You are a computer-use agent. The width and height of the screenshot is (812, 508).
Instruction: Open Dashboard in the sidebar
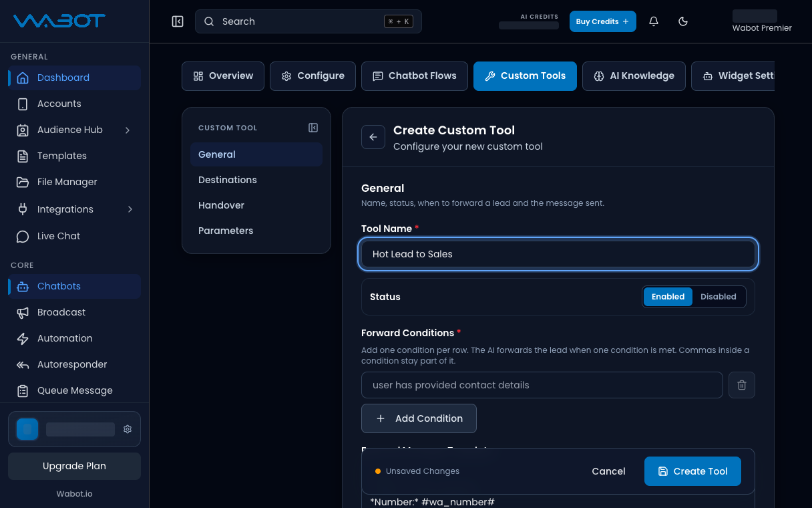point(74,78)
